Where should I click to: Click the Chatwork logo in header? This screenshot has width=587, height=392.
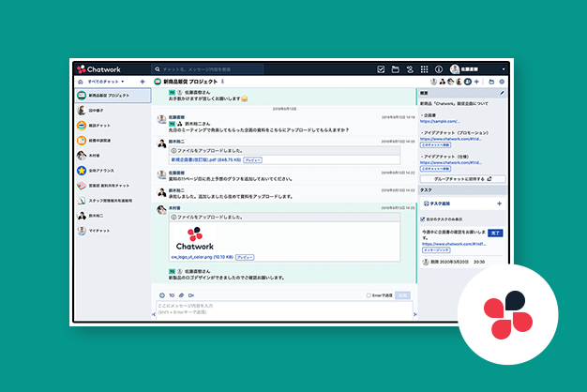coord(98,69)
